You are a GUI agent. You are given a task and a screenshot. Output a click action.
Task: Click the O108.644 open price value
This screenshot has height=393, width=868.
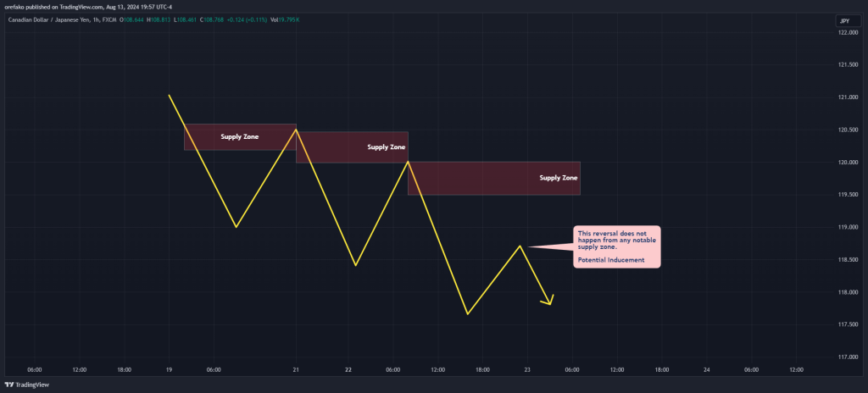click(131, 20)
